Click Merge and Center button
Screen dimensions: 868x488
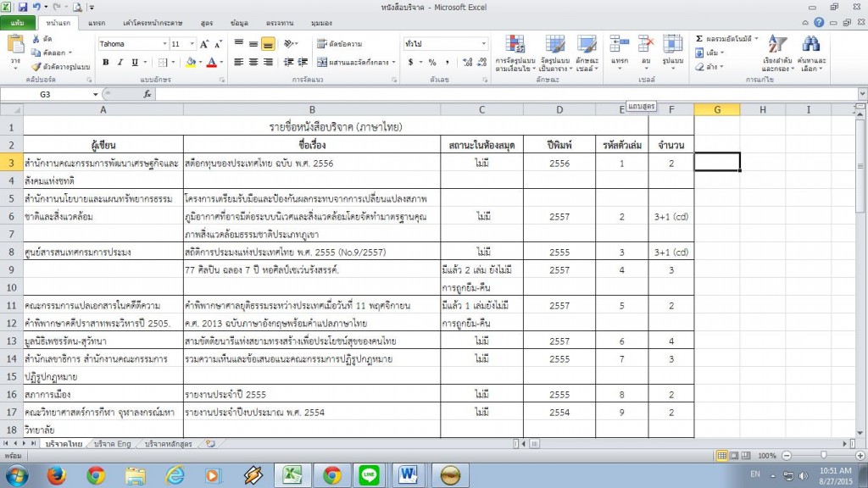[x=353, y=63]
